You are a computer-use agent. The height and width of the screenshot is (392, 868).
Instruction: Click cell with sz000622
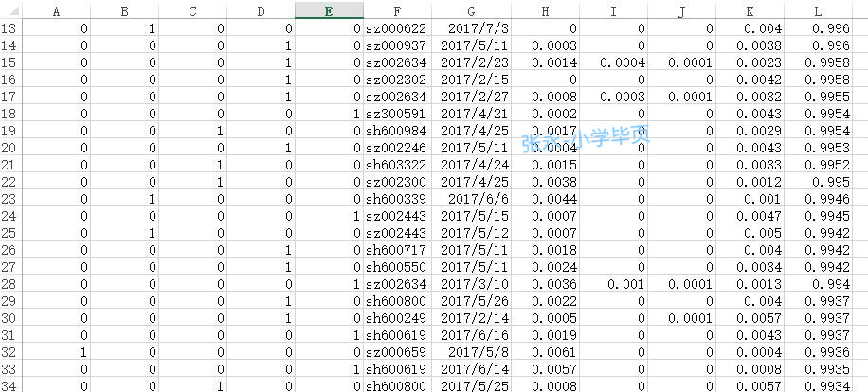pos(397,28)
